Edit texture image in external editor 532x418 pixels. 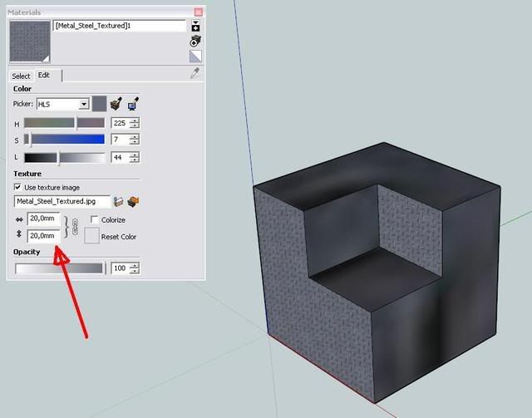[x=131, y=201]
